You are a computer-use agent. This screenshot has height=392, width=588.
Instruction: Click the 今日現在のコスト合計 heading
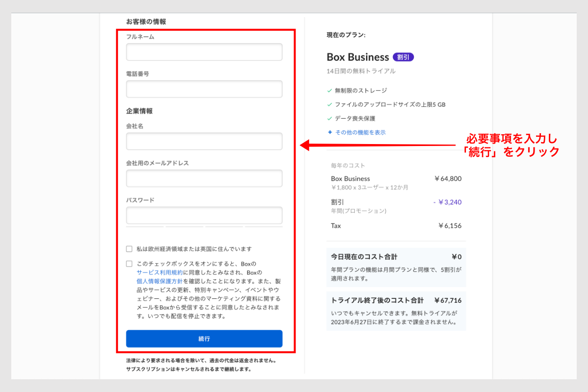click(x=364, y=257)
